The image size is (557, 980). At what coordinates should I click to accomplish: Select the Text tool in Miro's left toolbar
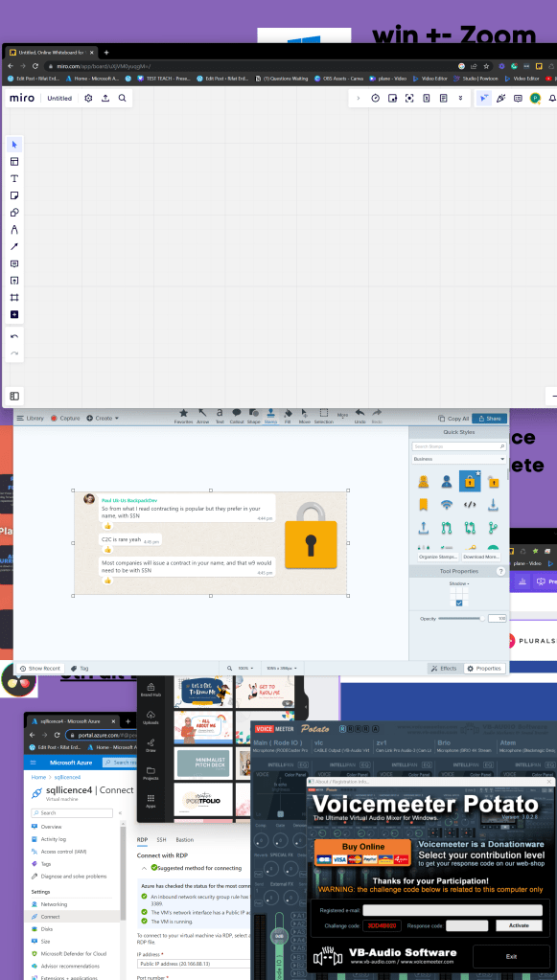pyautogui.click(x=14, y=179)
